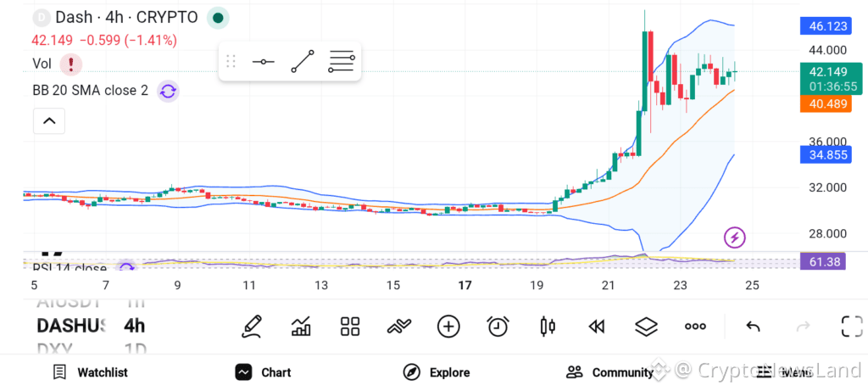Toggle the green market status dot
This screenshot has width=868, height=391.
(x=218, y=18)
